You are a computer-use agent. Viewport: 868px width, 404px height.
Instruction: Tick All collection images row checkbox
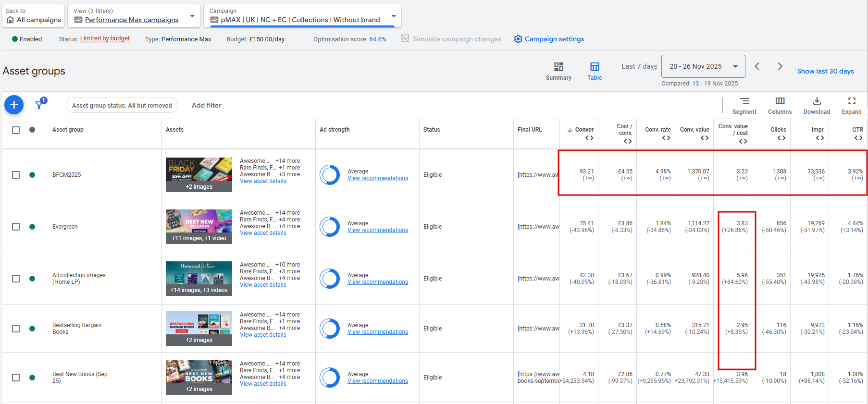(16, 279)
